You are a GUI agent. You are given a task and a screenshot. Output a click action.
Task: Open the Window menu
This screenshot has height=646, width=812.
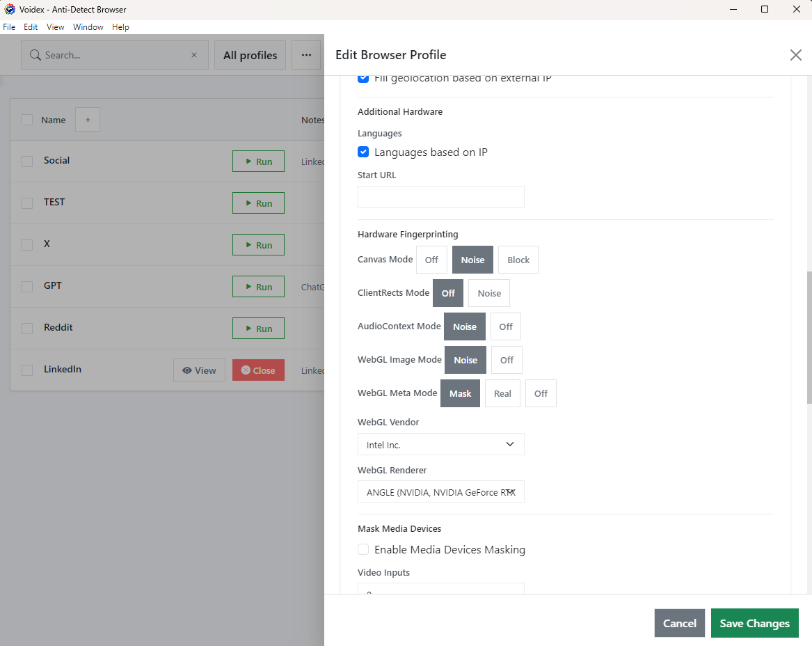tap(88, 27)
